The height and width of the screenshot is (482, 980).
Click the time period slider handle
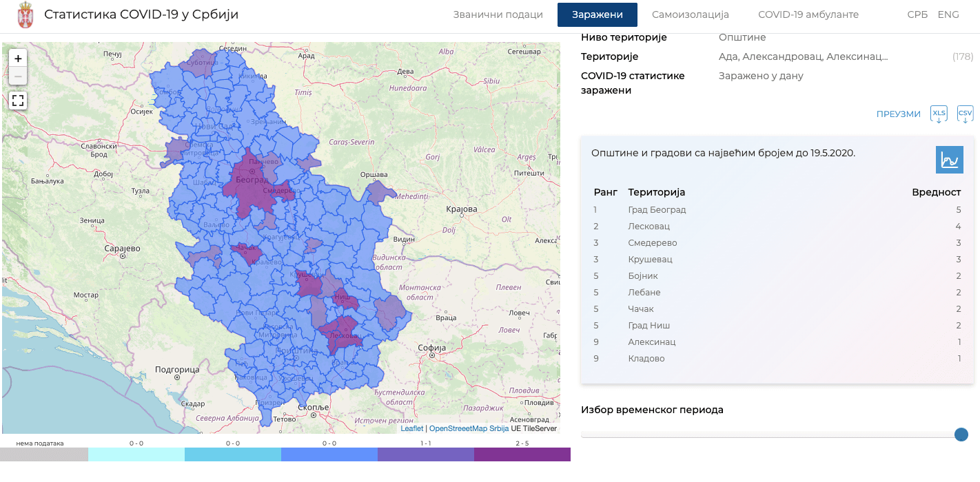pyautogui.click(x=961, y=434)
